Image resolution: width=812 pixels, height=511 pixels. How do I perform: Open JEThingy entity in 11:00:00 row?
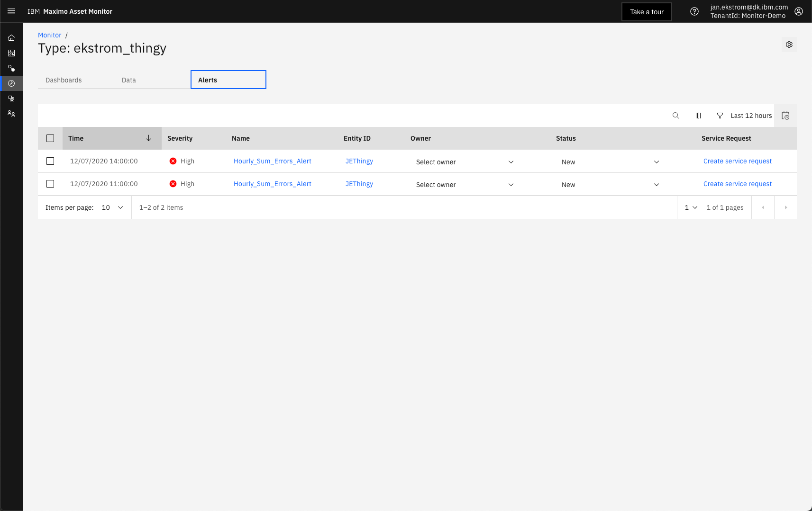point(359,184)
